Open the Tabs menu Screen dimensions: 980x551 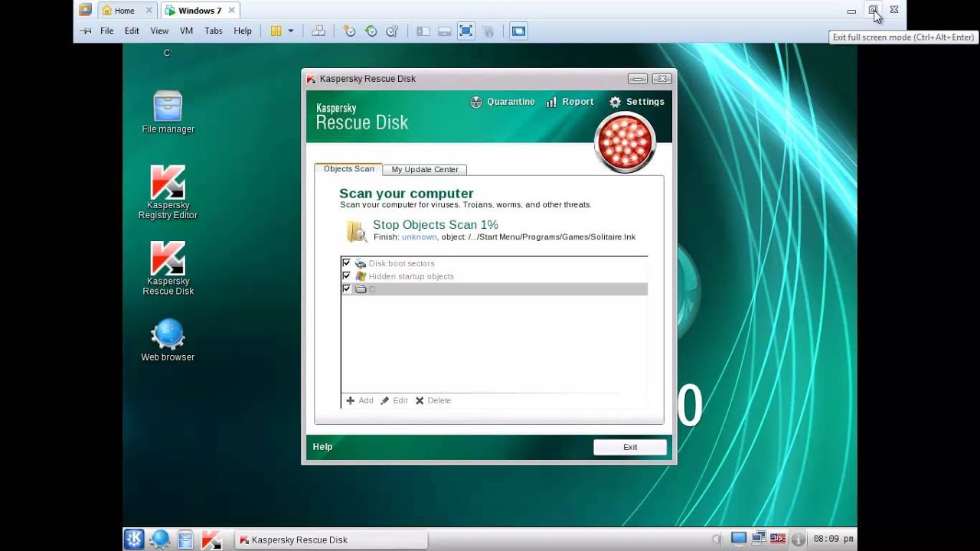pyautogui.click(x=214, y=31)
